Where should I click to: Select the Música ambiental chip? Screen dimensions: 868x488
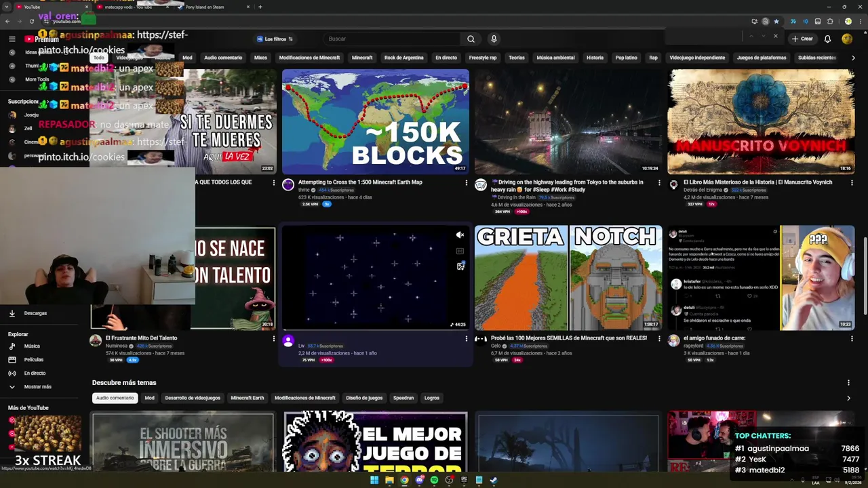[555, 58]
